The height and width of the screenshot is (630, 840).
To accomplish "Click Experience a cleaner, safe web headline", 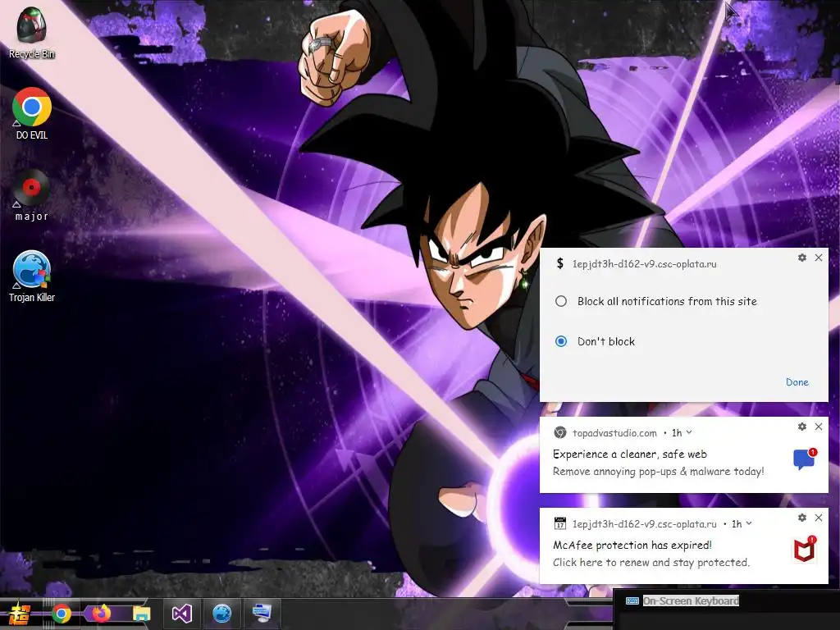I will [x=629, y=454].
